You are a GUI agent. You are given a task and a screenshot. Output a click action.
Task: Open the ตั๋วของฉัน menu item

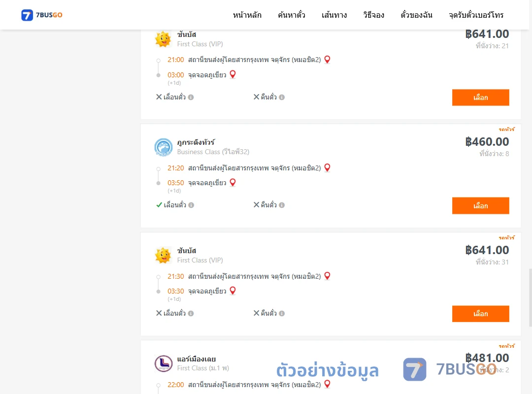(416, 15)
